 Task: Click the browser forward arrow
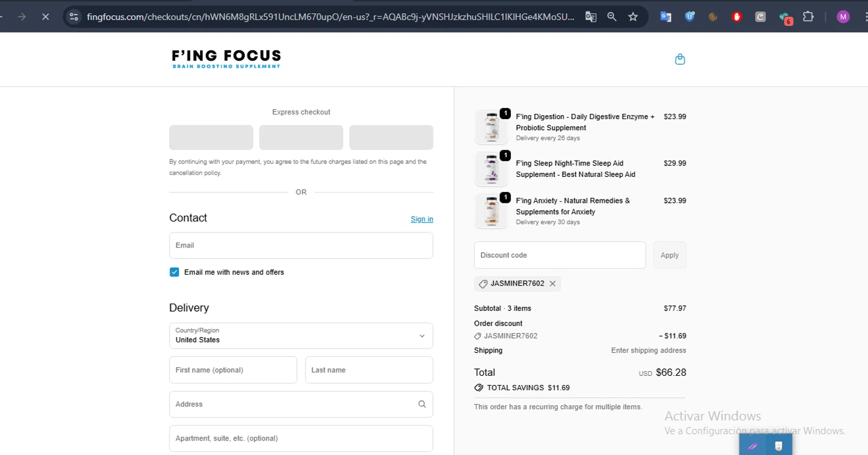pos(21,17)
